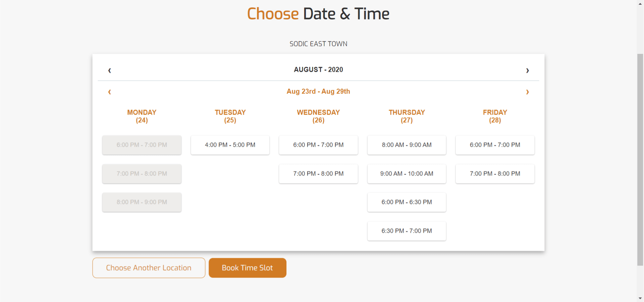Viewport: 644px width, 302px height.
Task: Go to next month arrow beside August 2020
Action: (x=527, y=70)
